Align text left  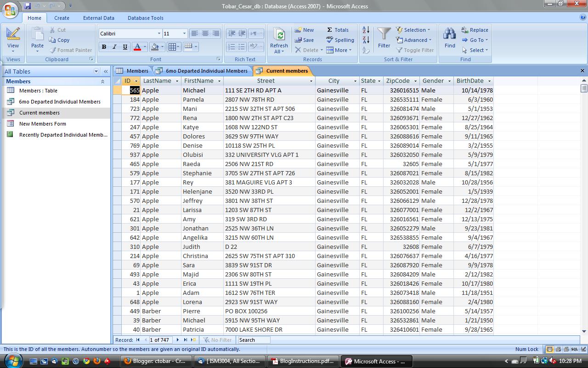coord(194,34)
